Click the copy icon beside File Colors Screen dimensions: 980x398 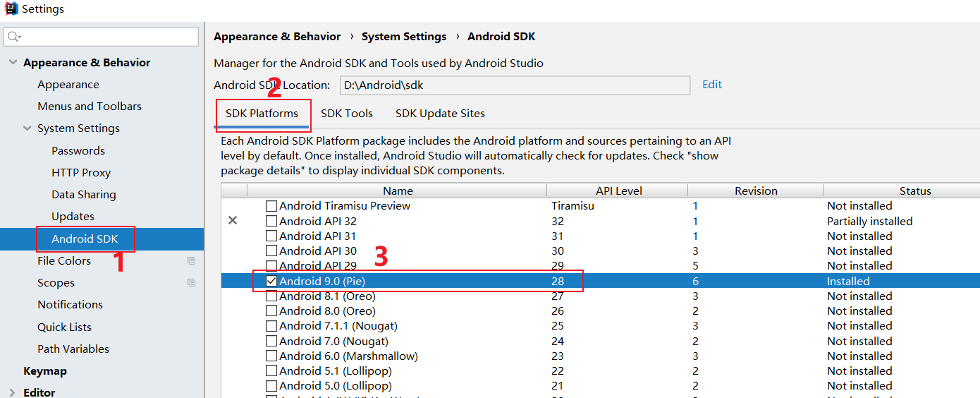tap(191, 261)
